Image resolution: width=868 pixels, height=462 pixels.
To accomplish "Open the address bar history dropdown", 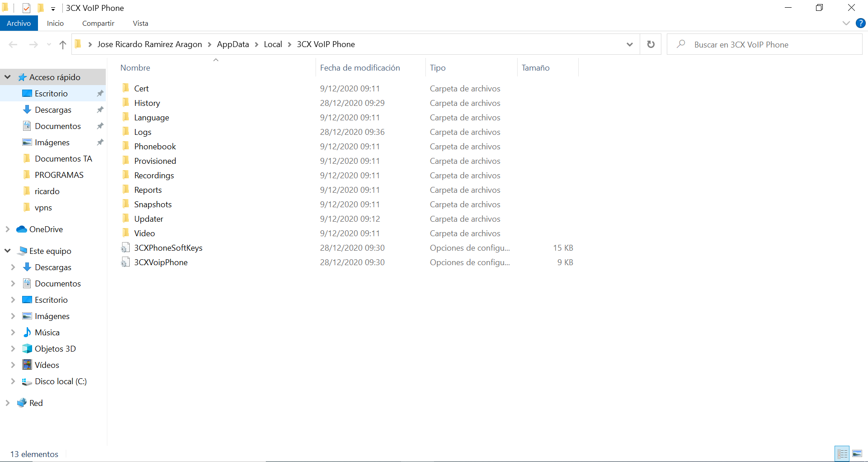I will [630, 44].
